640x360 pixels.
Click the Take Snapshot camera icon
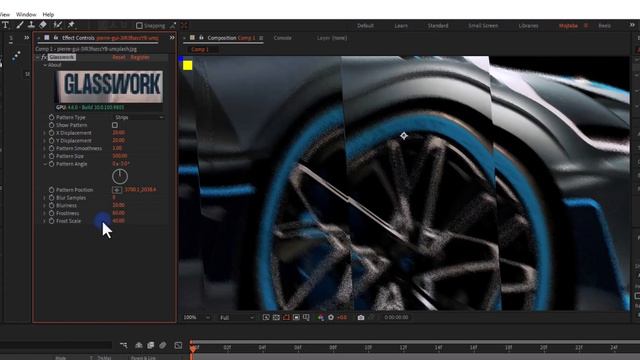tap(361, 317)
